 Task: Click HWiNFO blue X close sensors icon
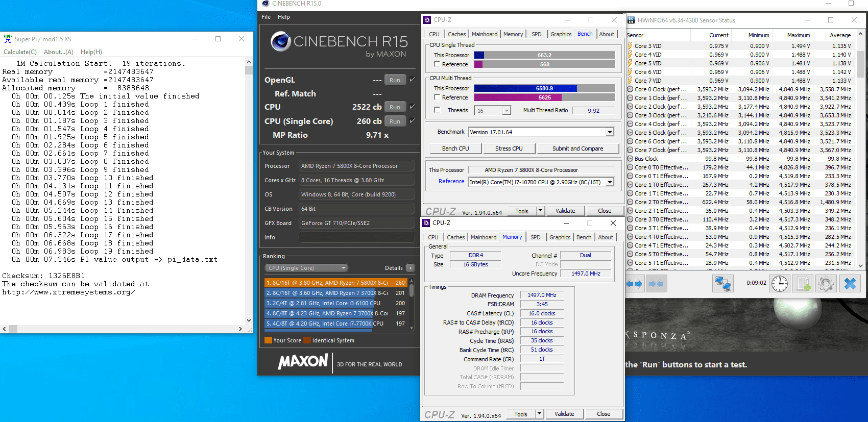coord(850,283)
